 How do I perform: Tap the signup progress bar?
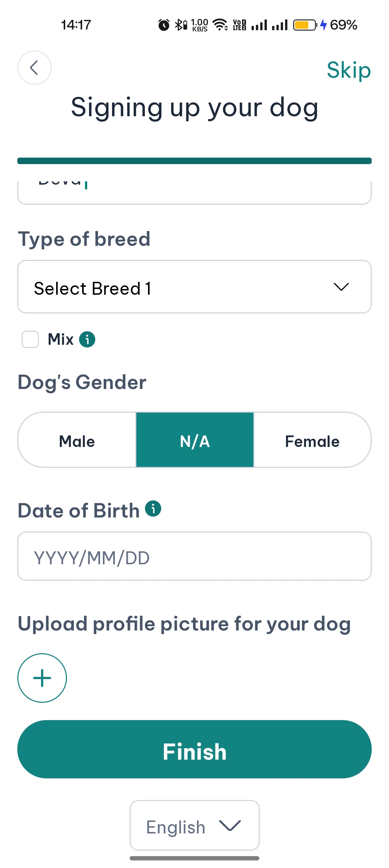(194, 161)
